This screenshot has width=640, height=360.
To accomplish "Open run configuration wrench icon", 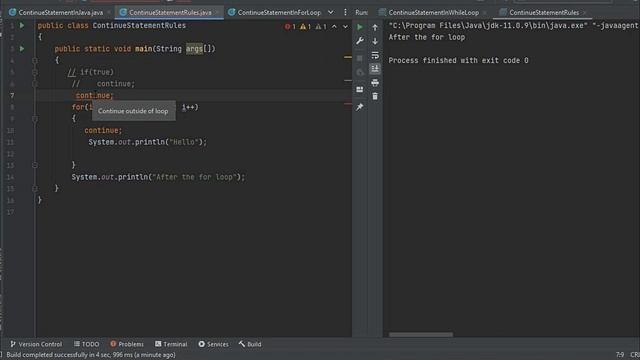I will [x=360, y=41].
